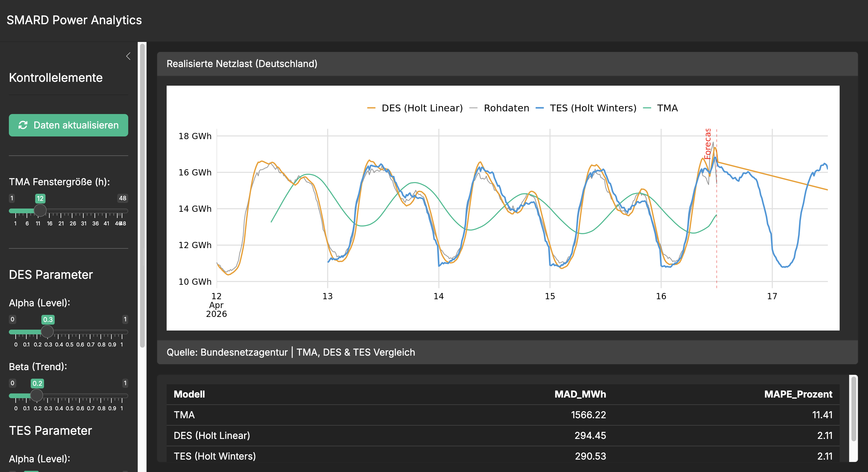Viewport: 868px width, 472px height.
Task: Click the Kontrollelemente sidebar heading
Action: (56, 78)
